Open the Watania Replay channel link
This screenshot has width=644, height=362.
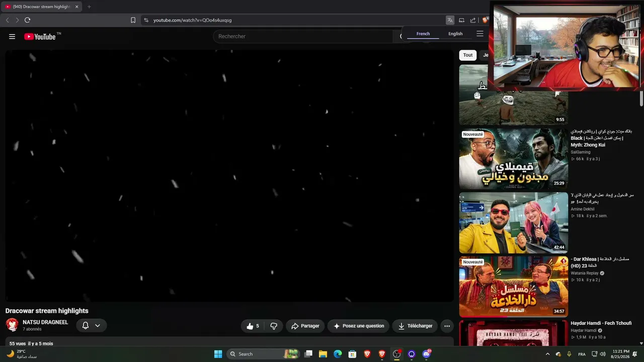point(585,273)
